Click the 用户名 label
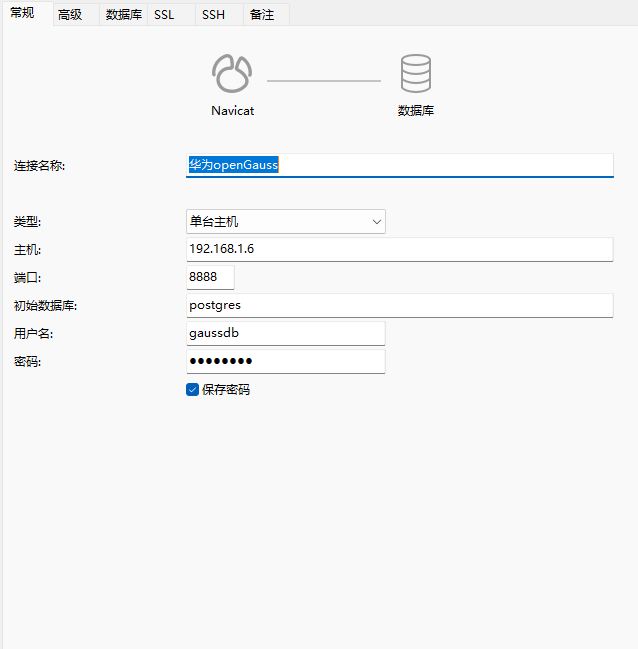The height and width of the screenshot is (649, 638). 34,333
